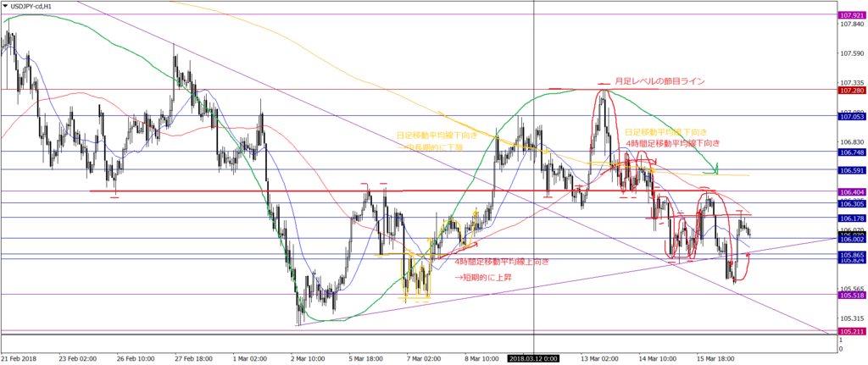The width and height of the screenshot is (868, 365).
Task: Click the 107.590 scale value
Action: point(853,53)
